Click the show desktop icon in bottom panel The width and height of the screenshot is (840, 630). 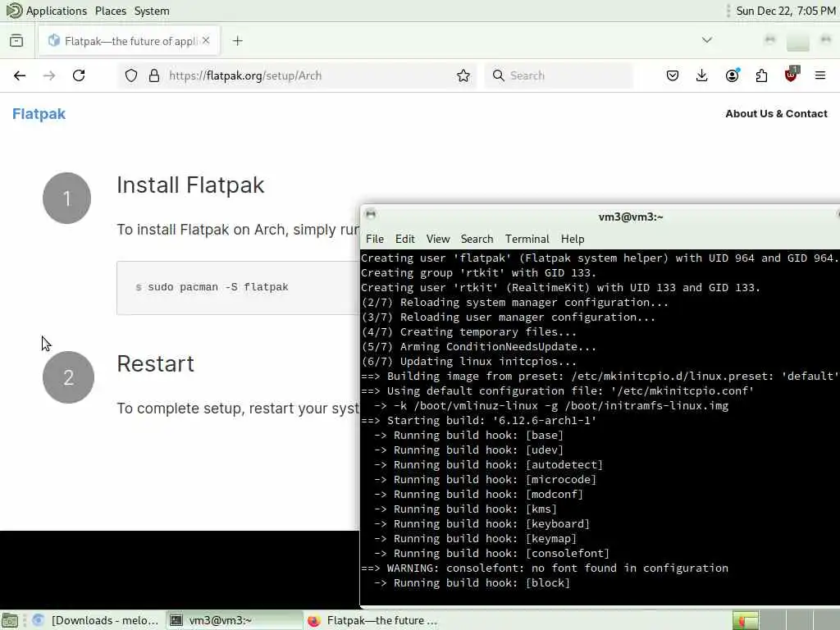[10, 621]
